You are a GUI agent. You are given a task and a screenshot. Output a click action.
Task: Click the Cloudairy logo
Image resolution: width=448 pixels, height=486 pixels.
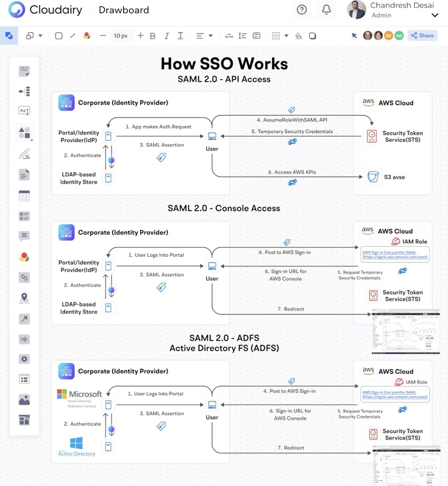[46, 9]
